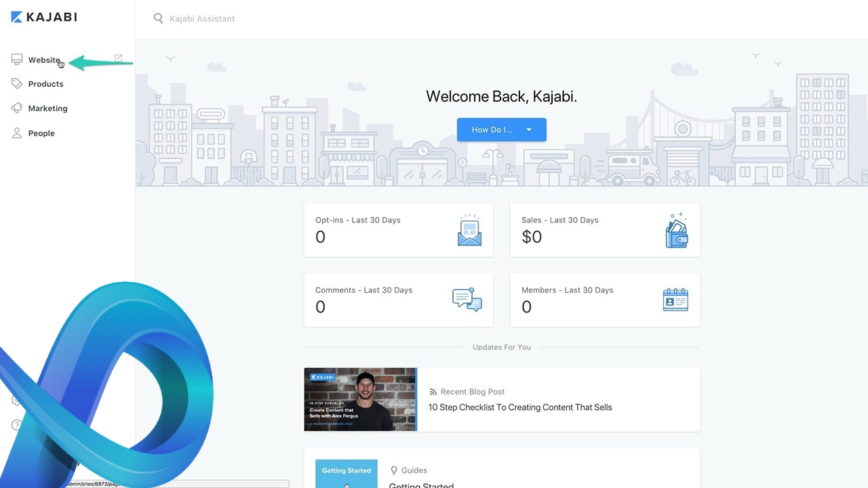The width and height of the screenshot is (868, 488).
Task: Open the blog post video thumbnail
Action: coord(361,399)
